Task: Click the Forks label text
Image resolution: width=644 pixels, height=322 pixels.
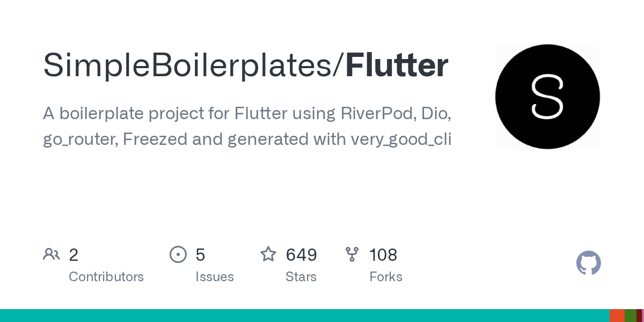Action: pyautogui.click(x=386, y=277)
